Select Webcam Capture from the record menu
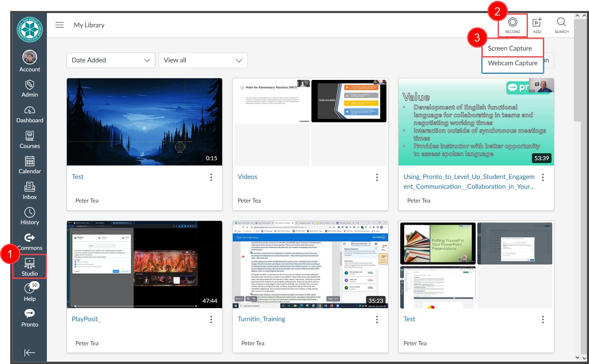 pos(512,63)
